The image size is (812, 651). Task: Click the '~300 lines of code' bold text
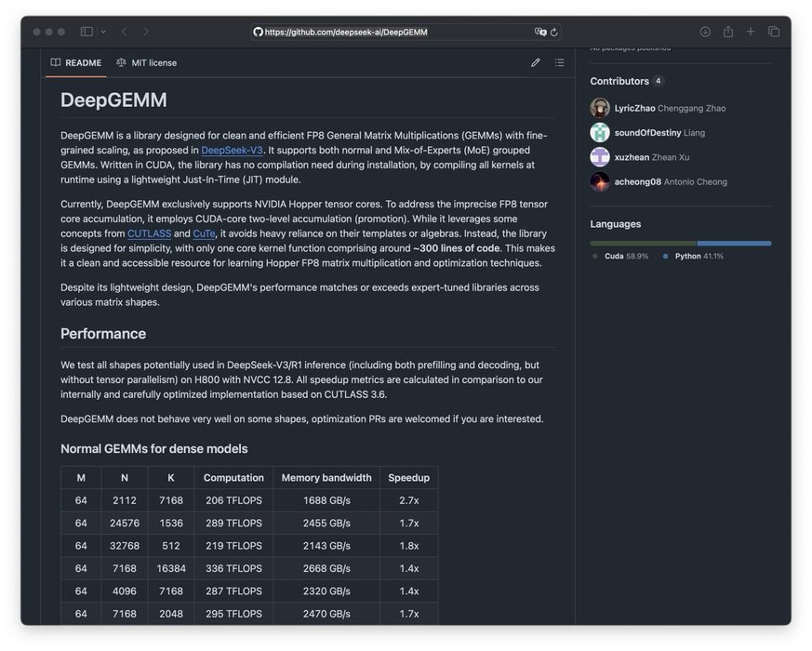pyautogui.click(x=458, y=248)
